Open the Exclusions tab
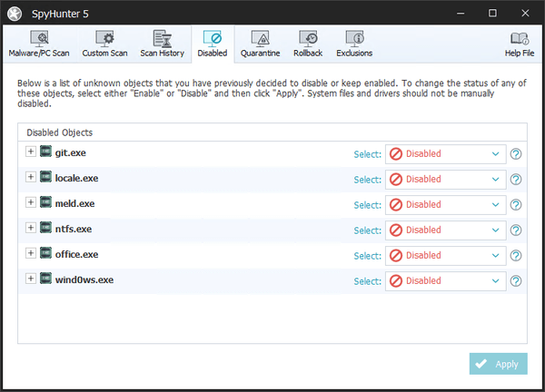Image resolution: width=545 pixels, height=392 pixels. point(354,44)
